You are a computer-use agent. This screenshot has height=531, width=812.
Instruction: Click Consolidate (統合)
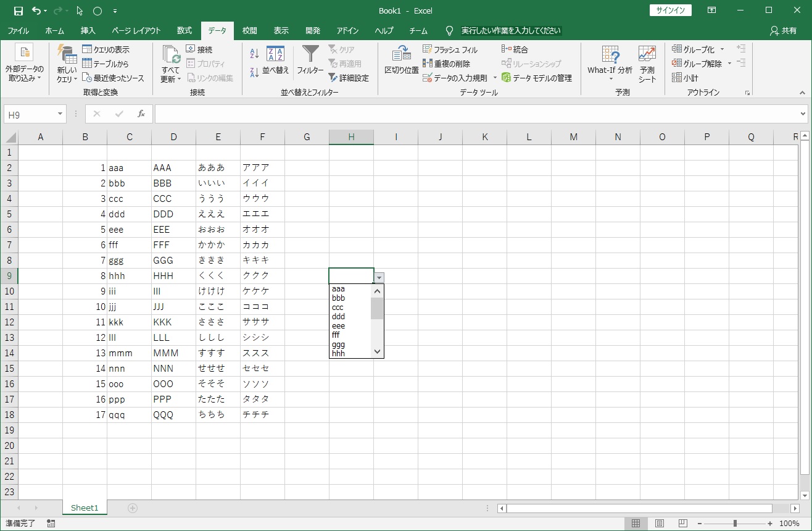click(x=515, y=49)
